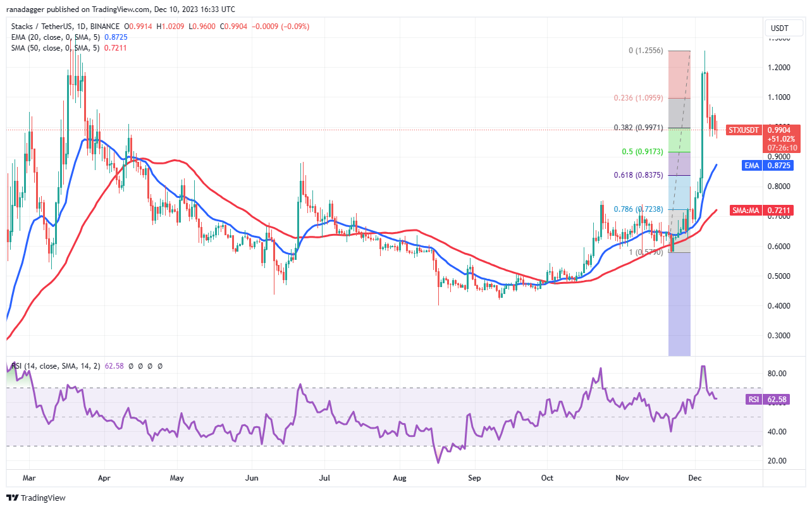Select the 0.5 (0.9173) Fibonacci level
Screen dimensions: 812x509
(x=641, y=152)
